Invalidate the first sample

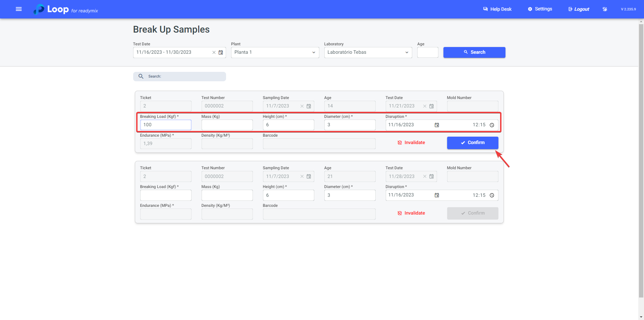click(x=411, y=143)
